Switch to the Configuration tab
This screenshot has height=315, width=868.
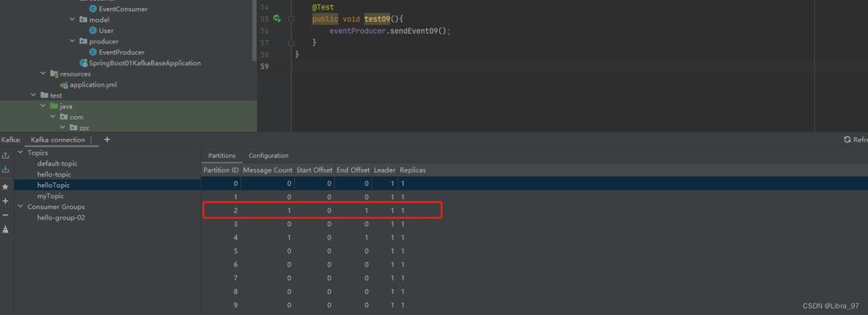(x=268, y=155)
